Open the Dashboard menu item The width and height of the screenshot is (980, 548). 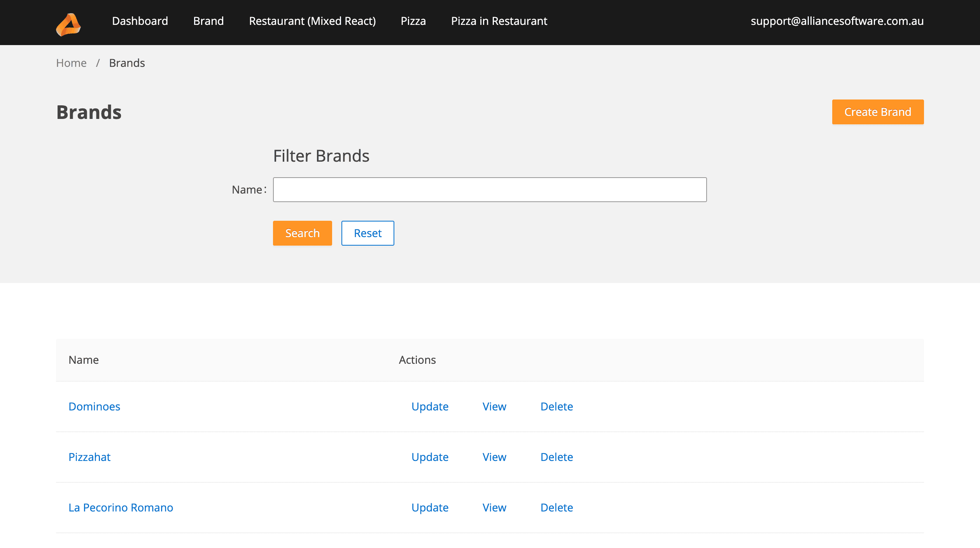[140, 21]
